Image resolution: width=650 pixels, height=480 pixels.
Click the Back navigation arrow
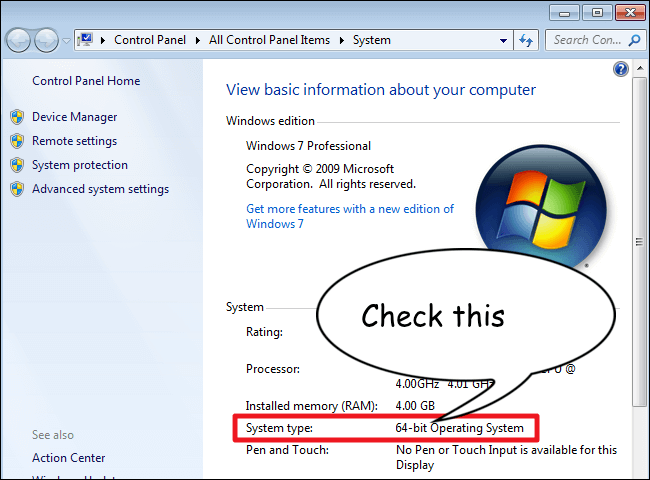coord(18,40)
